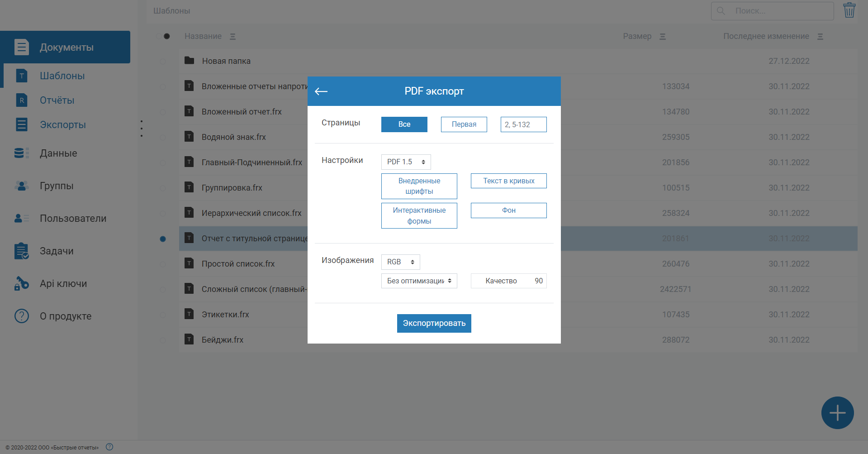The height and width of the screenshot is (454, 868).
Task: Click the Api ключи key icon
Action: 21,284
